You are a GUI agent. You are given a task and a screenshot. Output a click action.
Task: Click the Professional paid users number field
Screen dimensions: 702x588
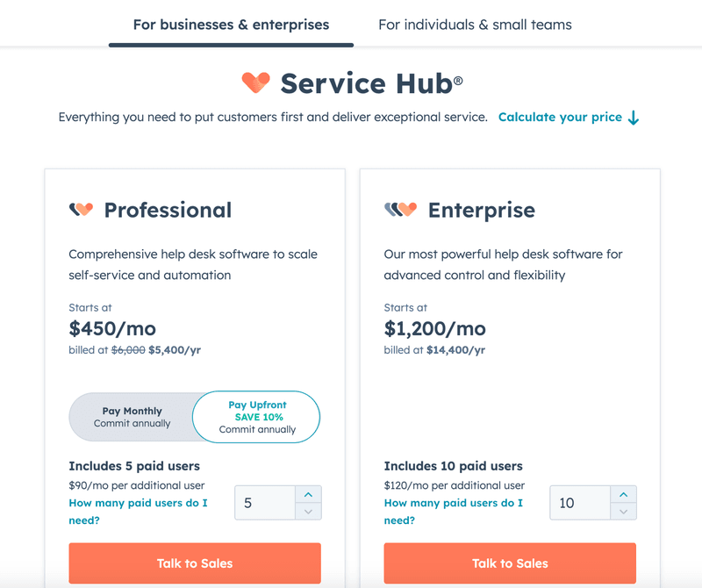coord(264,503)
